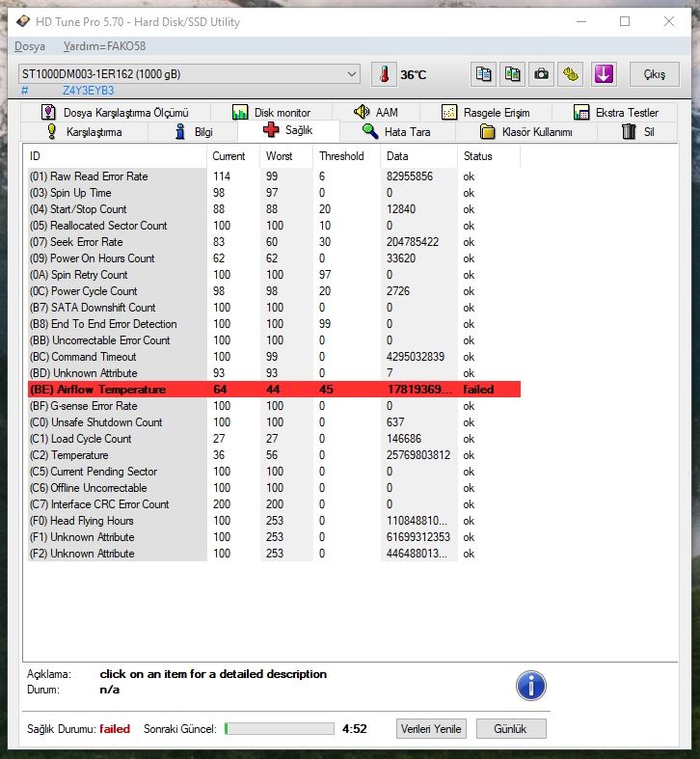Switch to the Klasör Kullanımı tab

click(526, 132)
